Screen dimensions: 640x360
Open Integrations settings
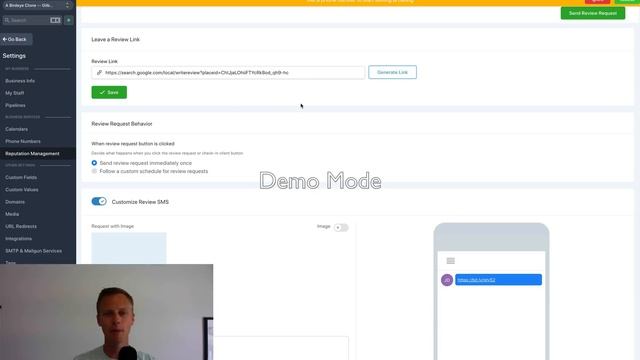[x=18, y=238]
